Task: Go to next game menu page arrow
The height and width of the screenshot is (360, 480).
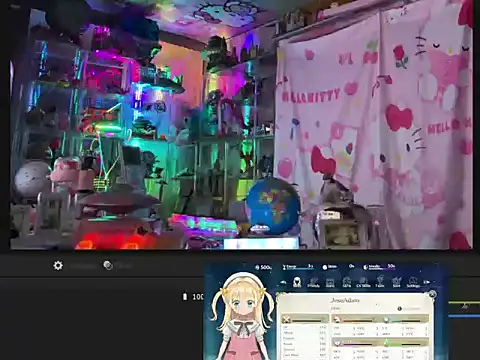Action: tap(427, 282)
